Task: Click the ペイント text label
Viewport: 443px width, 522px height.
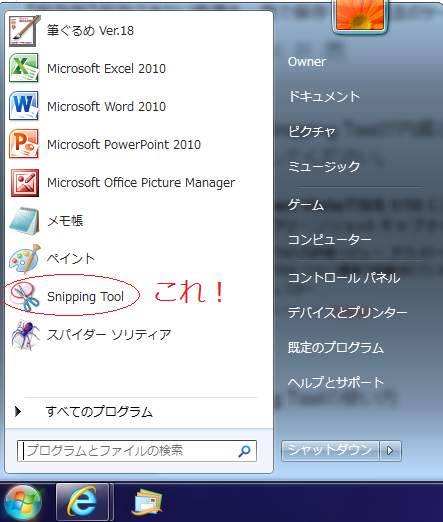Action: [71, 258]
